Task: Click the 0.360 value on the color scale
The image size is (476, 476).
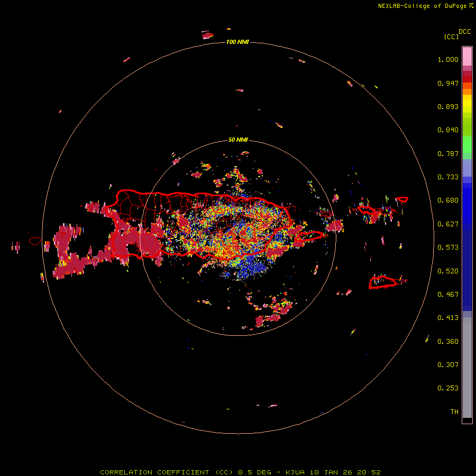Action: [x=448, y=342]
